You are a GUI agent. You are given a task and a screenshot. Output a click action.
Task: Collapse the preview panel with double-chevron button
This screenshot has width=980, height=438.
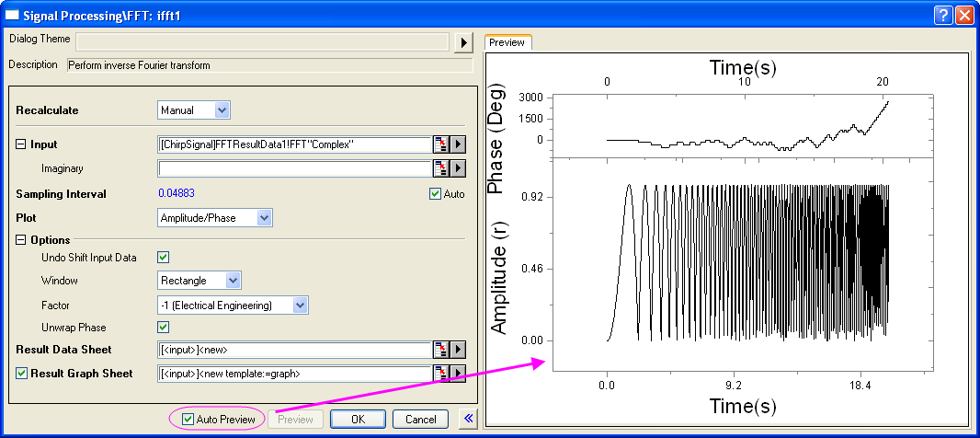[468, 419]
